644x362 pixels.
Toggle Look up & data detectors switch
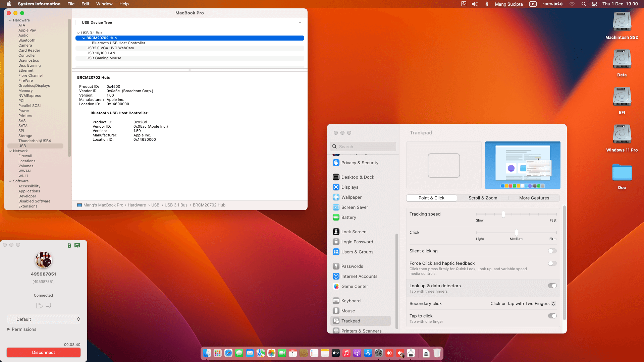(552, 286)
